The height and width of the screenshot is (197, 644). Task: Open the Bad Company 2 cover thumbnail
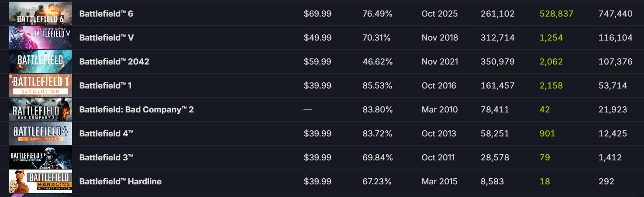(x=41, y=109)
